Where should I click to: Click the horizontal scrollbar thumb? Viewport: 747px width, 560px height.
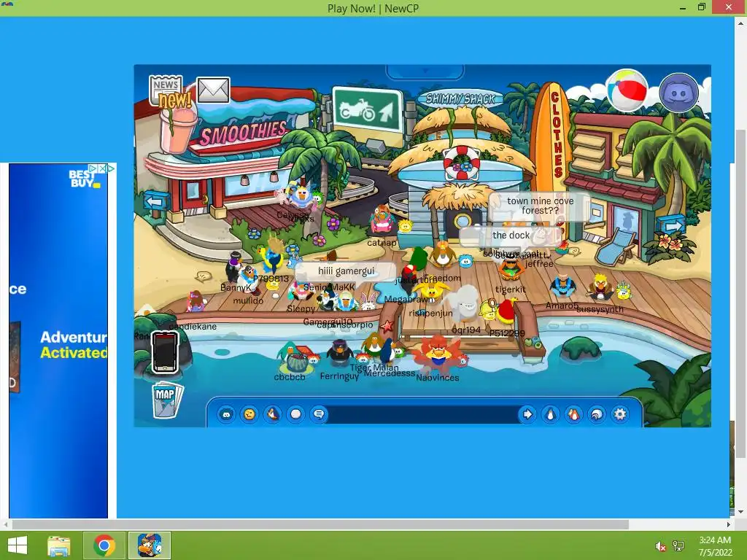click(x=320, y=524)
